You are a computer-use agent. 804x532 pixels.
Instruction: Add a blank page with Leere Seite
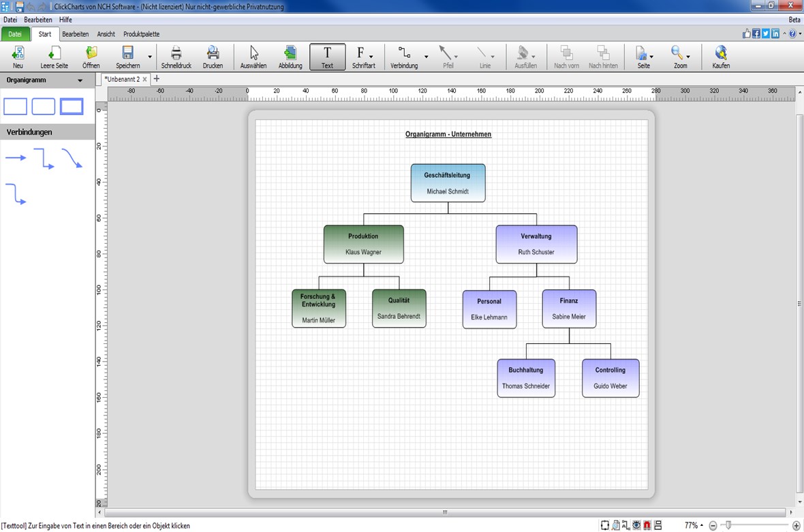click(54, 57)
